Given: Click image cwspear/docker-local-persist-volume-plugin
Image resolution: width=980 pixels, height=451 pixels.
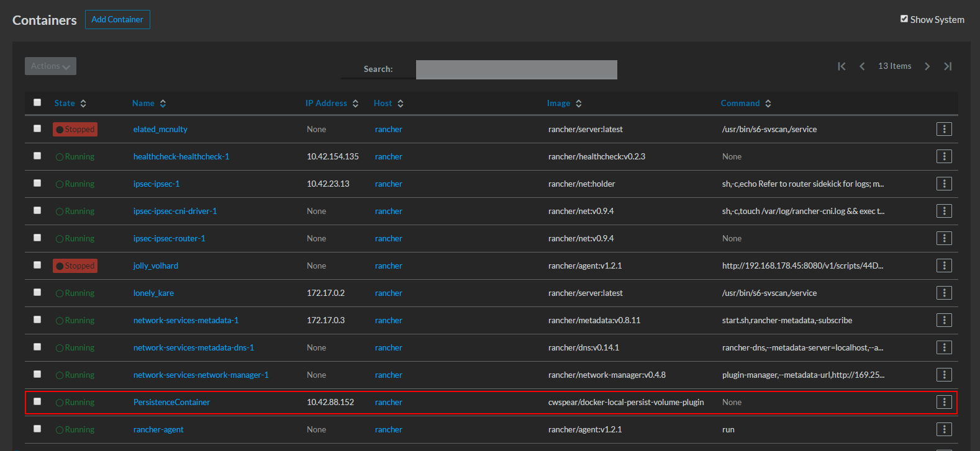Looking at the screenshot, I should pyautogui.click(x=626, y=402).
